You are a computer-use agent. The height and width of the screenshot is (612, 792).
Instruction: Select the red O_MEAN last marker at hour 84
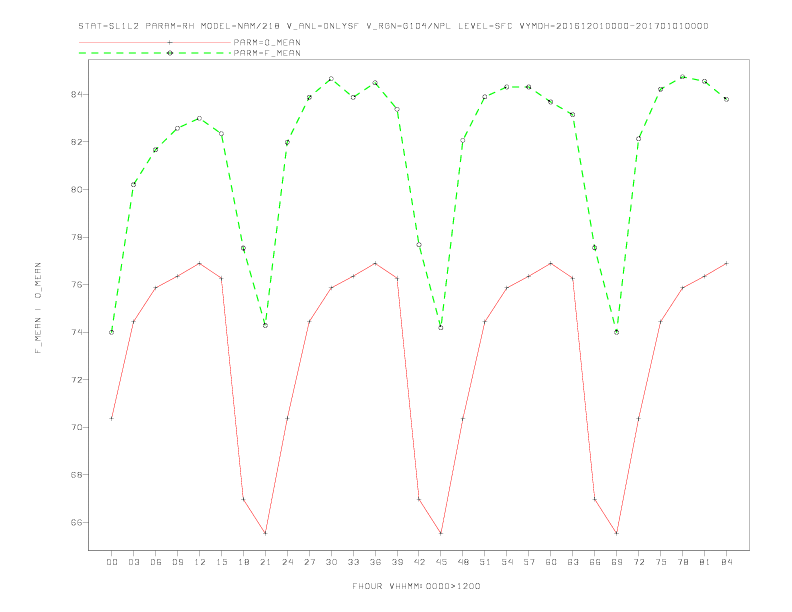click(x=726, y=263)
